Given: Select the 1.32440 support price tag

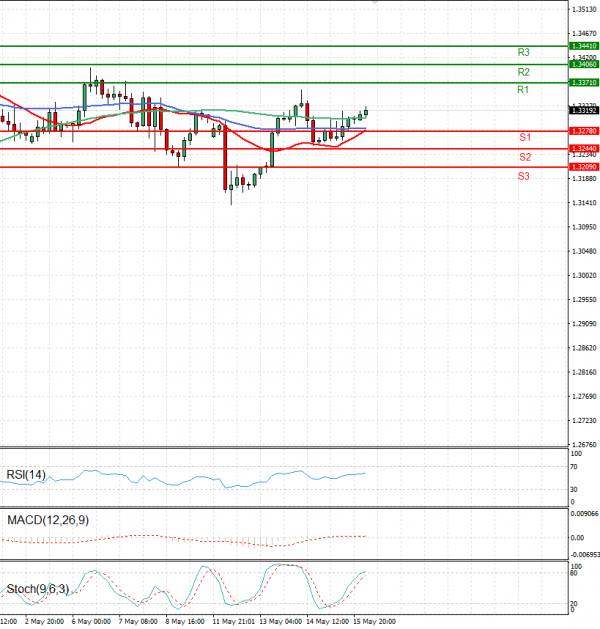Looking at the screenshot, I should point(584,149).
